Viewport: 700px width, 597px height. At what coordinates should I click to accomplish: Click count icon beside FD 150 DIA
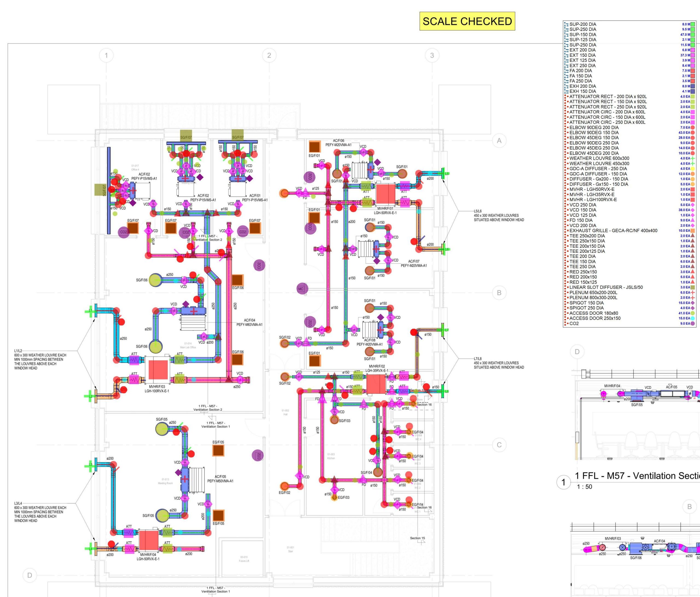pos(566,221)
